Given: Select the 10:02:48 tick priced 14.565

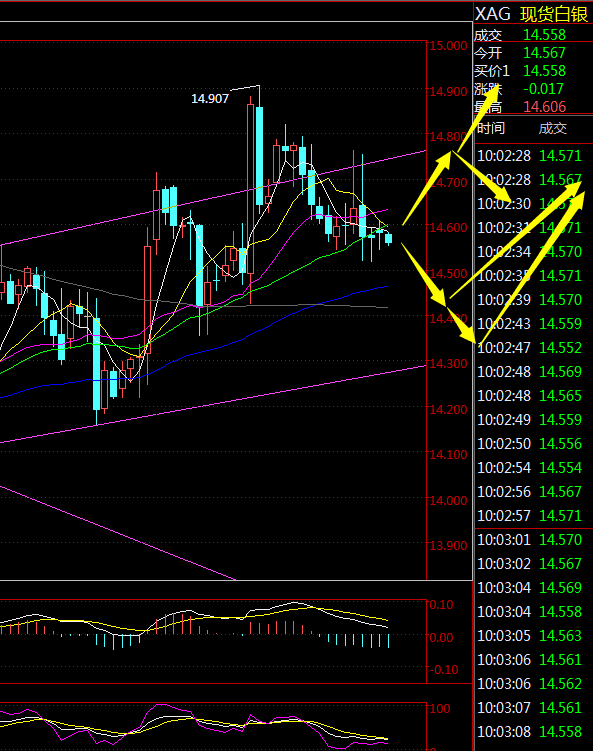Looking at the screenshot, I should click(529, 395).
